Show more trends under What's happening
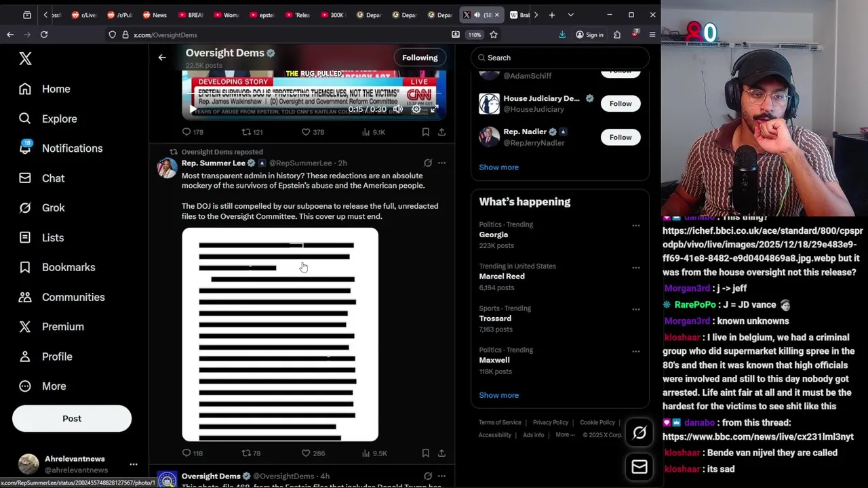This screenshot has height=488, width=868. pos(499,395)
